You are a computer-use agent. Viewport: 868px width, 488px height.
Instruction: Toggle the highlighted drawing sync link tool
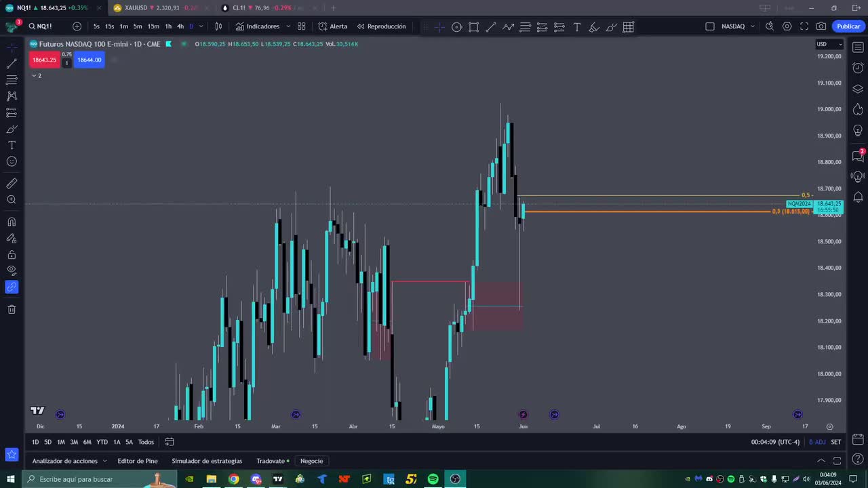[x=12, y=287]
